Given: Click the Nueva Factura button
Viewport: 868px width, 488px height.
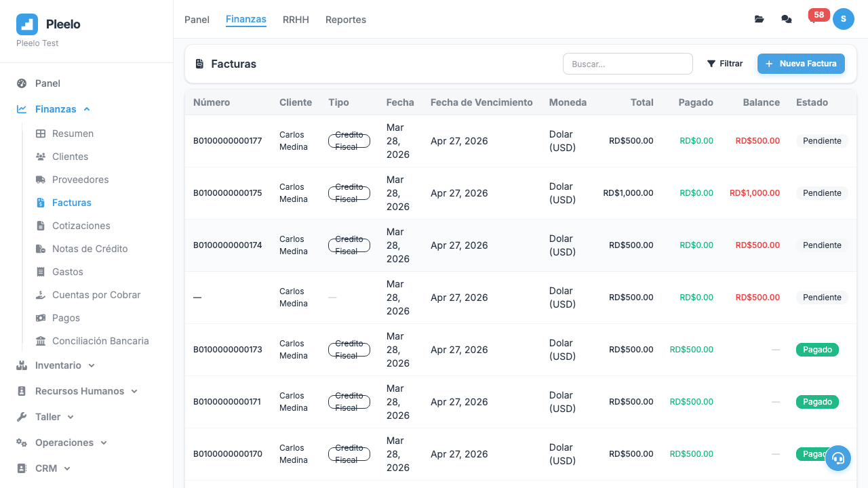Looking at the screenshot, I should [x=801, y=64].
